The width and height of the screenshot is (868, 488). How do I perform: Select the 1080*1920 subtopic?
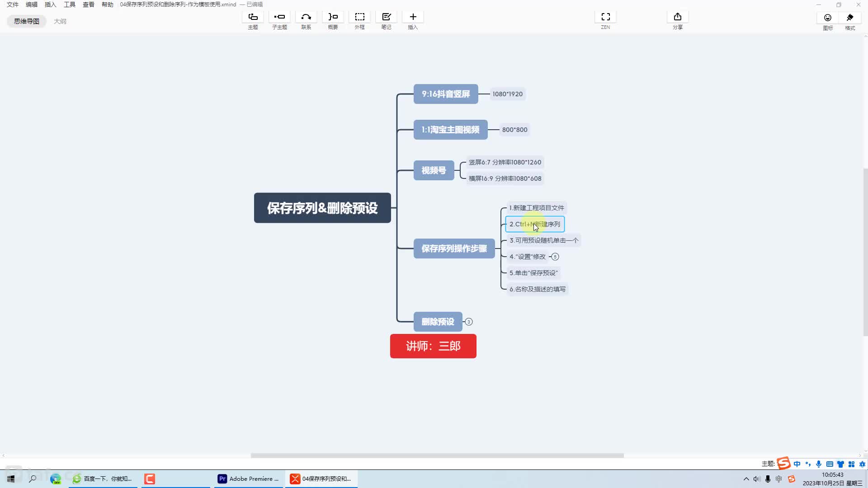click(x=508, y=94)
